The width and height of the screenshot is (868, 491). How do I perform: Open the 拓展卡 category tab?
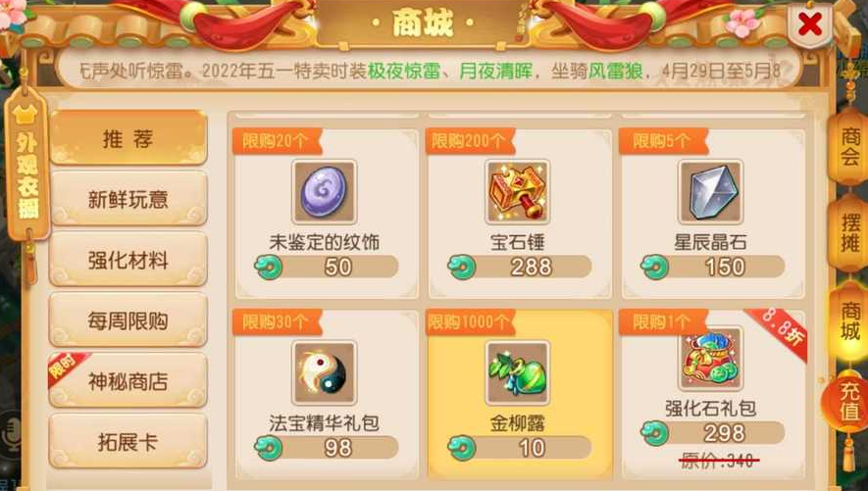[x=128, y=442]
